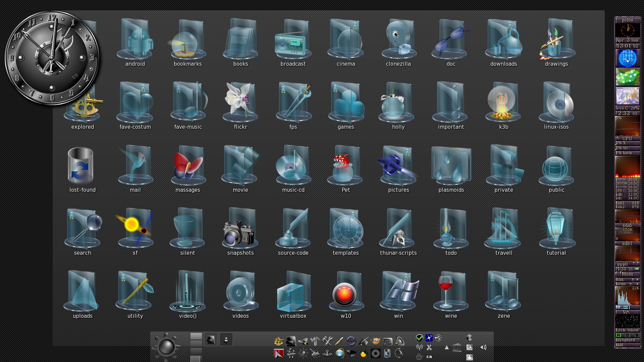
Task: Toggle the N num-lock indicator in gkrellm
Action: (619, 335)
